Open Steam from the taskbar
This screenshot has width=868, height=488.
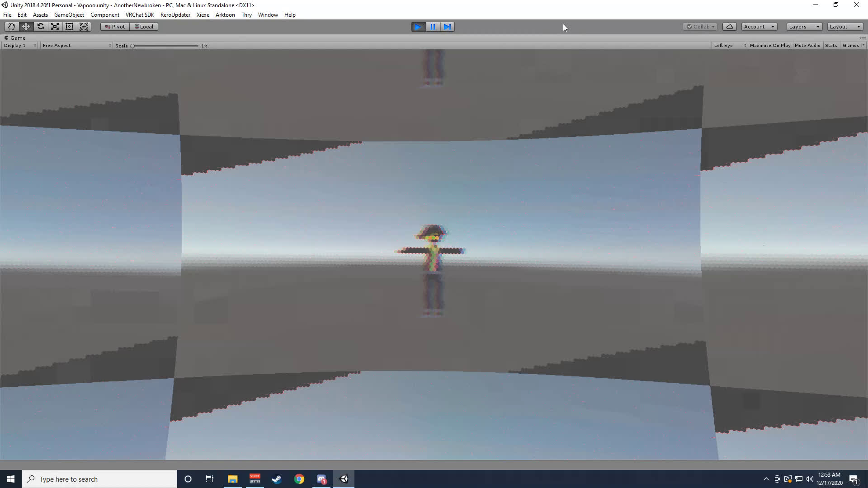277,479
